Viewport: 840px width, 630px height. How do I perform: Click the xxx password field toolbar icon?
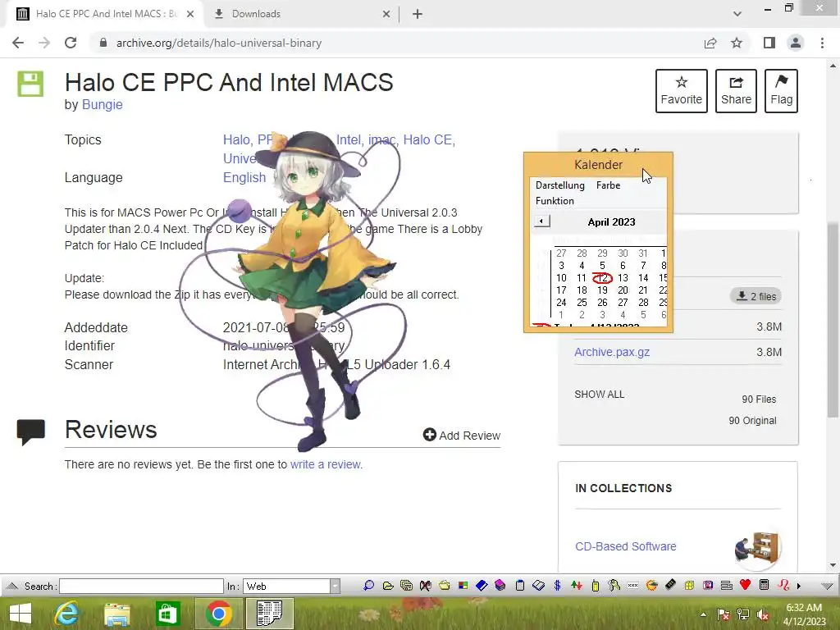(632, 586)
